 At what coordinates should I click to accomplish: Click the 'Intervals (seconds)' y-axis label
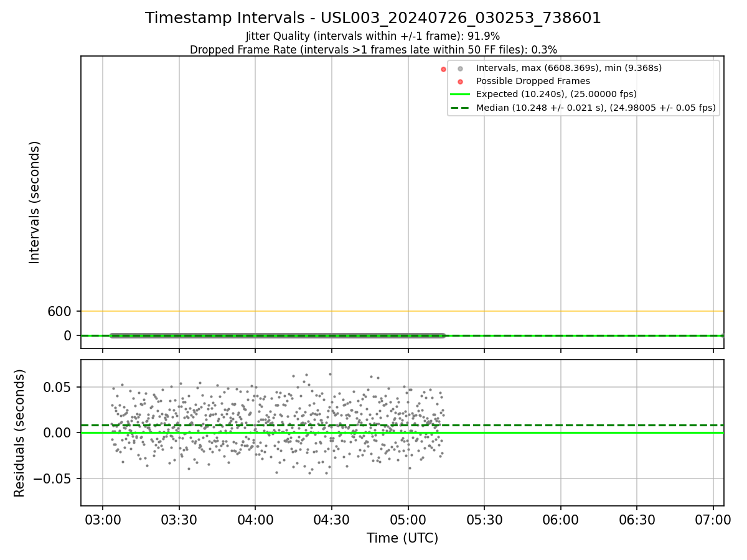coord(35,202)
